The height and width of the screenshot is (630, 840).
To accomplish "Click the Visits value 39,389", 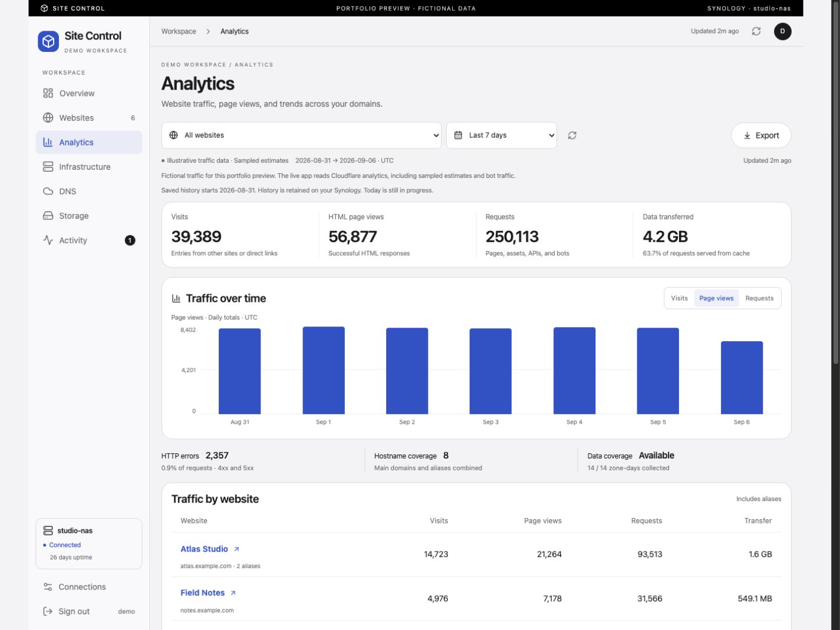I will [196, 237].
